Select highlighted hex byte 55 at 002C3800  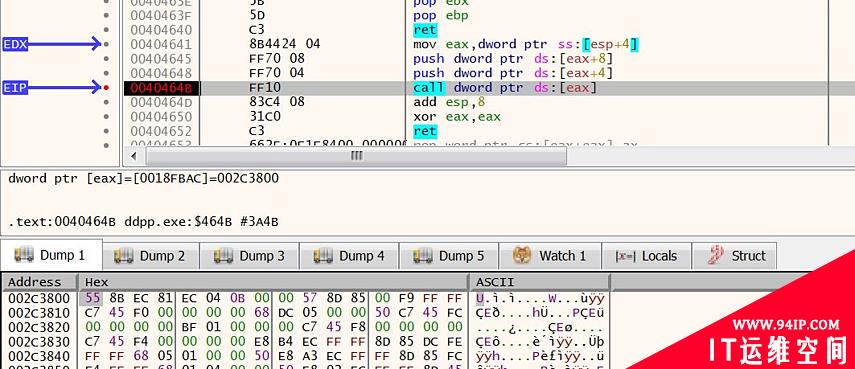(91, 298)
